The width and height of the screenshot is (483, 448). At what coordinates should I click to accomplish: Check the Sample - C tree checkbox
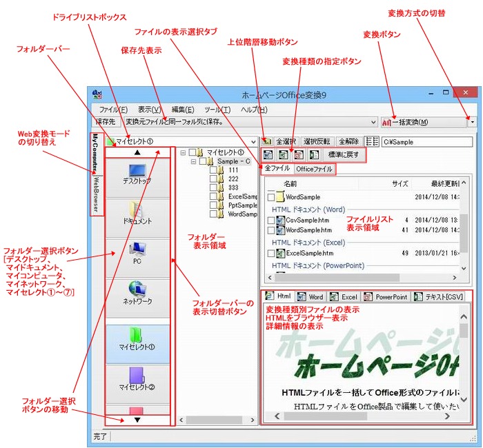coord(203,161)
